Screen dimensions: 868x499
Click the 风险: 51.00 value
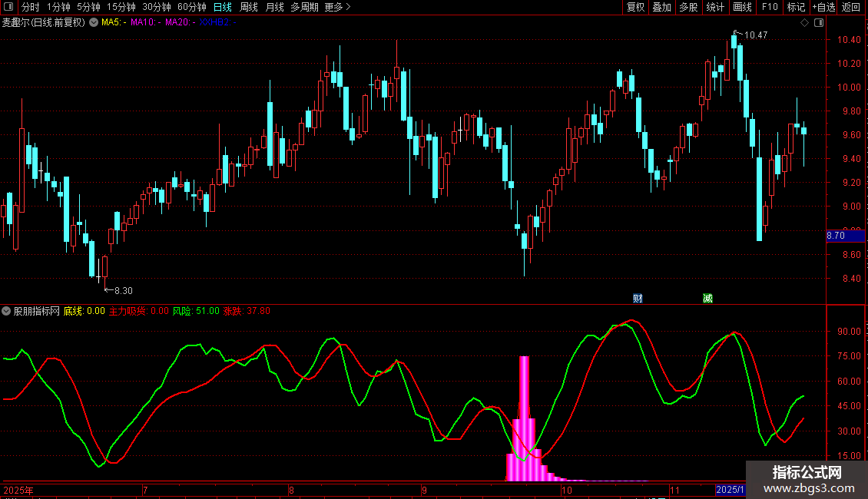(196, 311)
